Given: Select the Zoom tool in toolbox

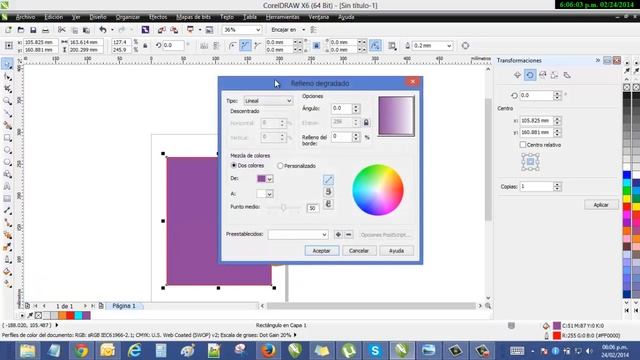Looking at the screenshot, I should [7, 101].
